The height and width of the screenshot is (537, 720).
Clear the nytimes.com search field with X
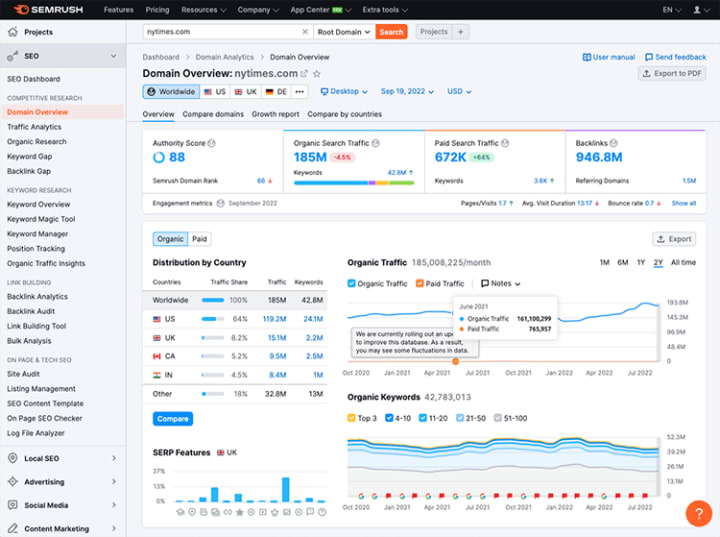[305, 32]
